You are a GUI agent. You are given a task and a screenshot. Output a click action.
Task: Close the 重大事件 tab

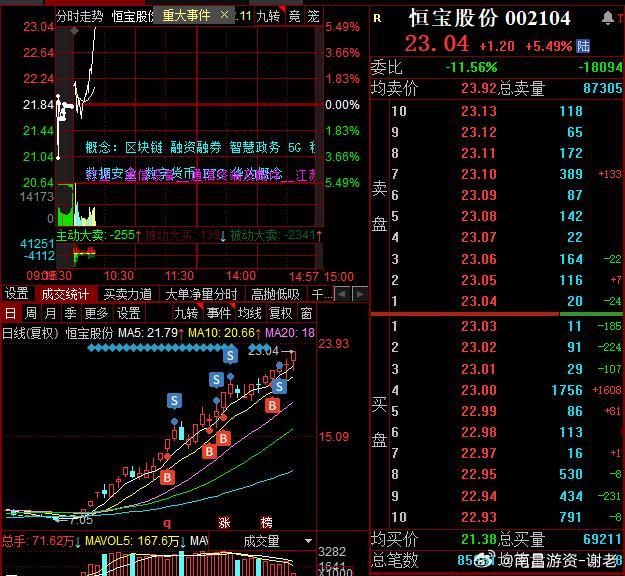pos(224,16)
